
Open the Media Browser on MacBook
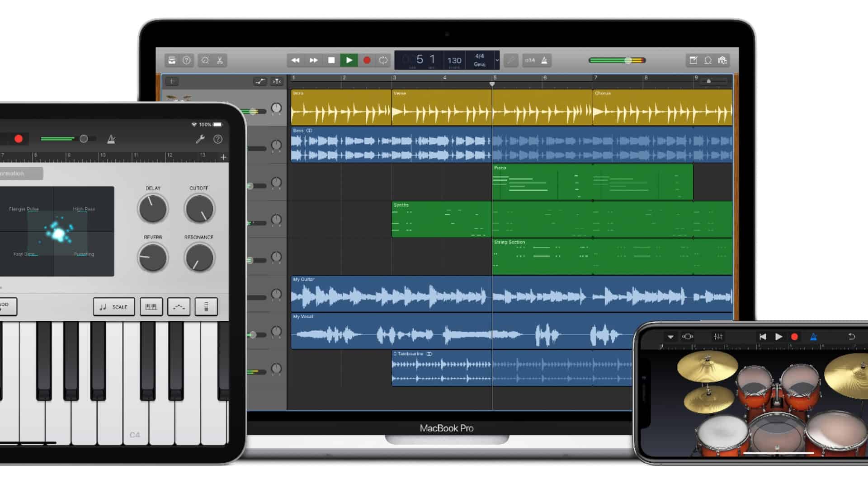pyautogui.click(x=722, y=60)
